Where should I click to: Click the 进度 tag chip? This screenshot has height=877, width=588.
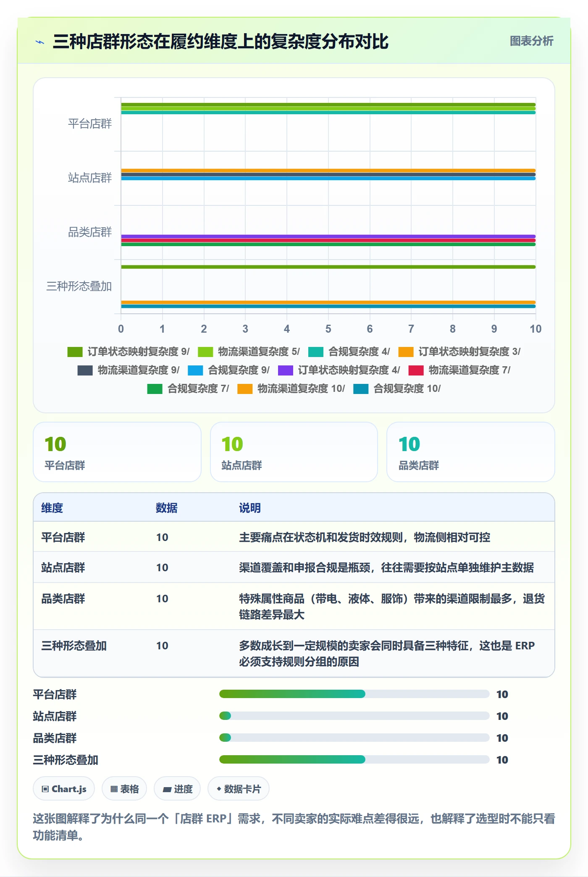[x=177, y=789]
